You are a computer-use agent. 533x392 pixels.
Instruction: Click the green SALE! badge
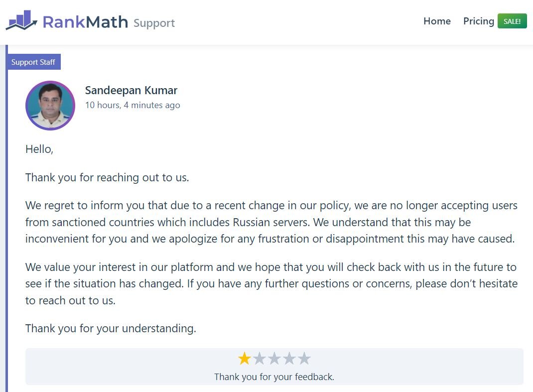coord(512,21)
